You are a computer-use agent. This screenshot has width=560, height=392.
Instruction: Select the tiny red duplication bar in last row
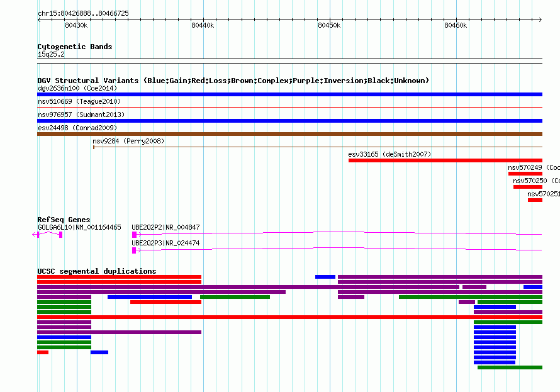click(43, 352)
